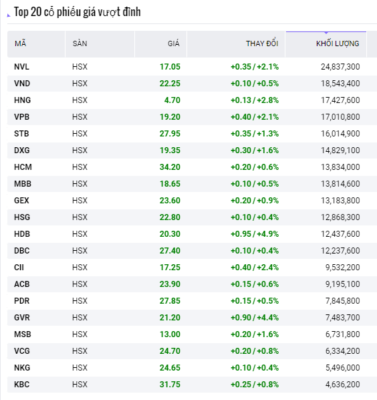377x400 pixels.
Task: Select PDR price 27.85
Action: (170, 301)
